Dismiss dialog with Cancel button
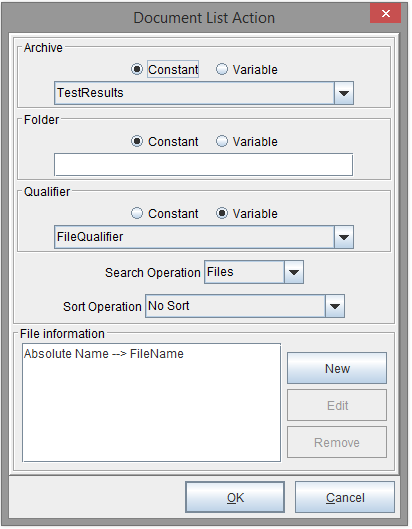This screenshot has height=529, width=412. [345, 497]
